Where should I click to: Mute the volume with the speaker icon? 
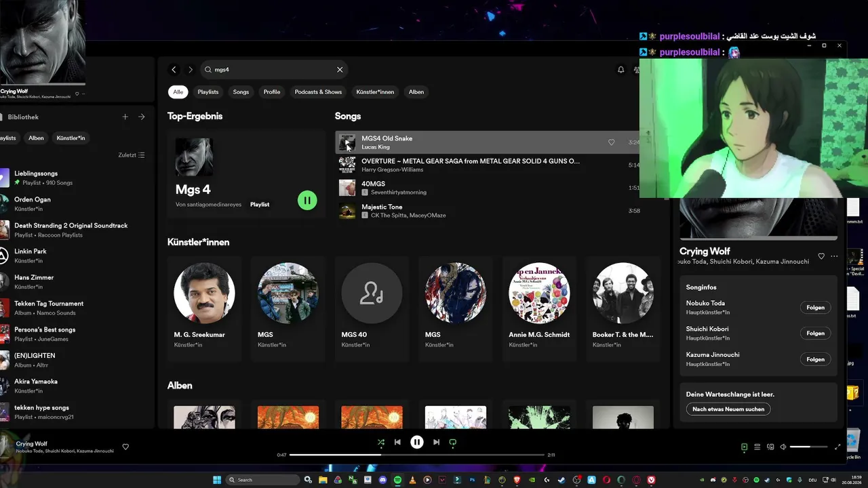point(783,447)
